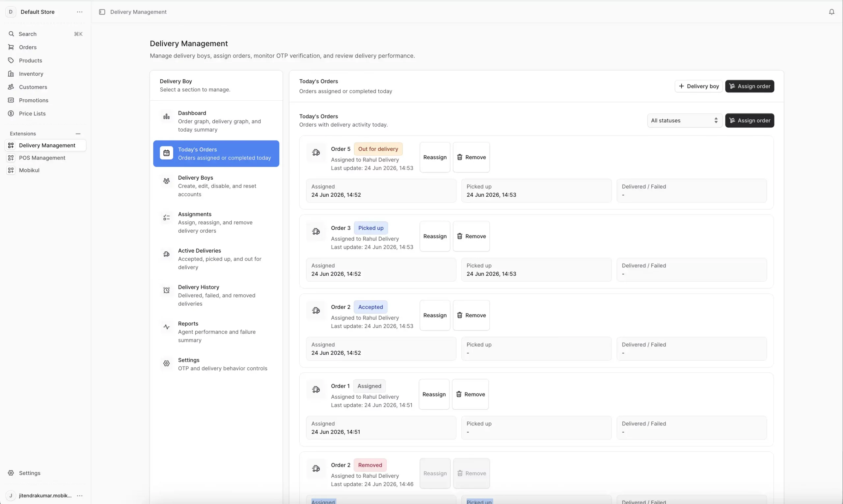Open the Active Deliveries section
843x504 pixels.
point(216,259)
